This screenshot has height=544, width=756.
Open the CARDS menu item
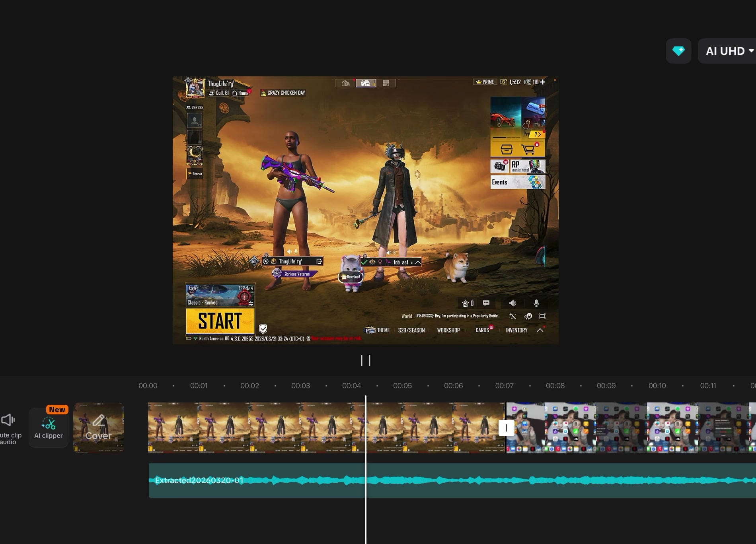coord(483,330)
